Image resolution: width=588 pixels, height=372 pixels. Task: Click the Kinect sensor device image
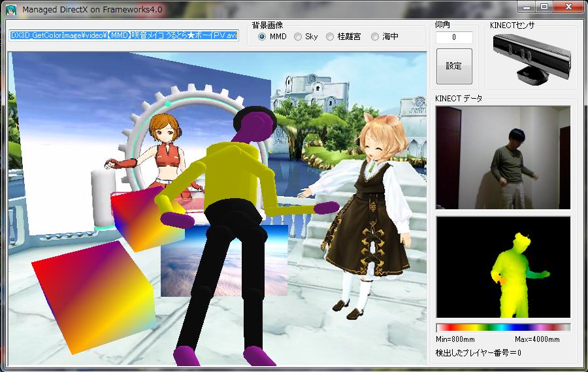(x=532, y=59)
